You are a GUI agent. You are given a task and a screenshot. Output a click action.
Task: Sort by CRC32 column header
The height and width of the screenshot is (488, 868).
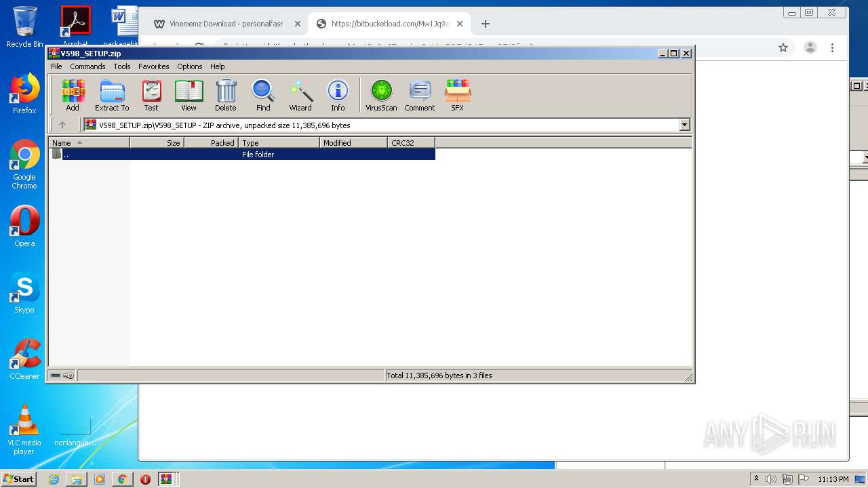tap(411, 143)
